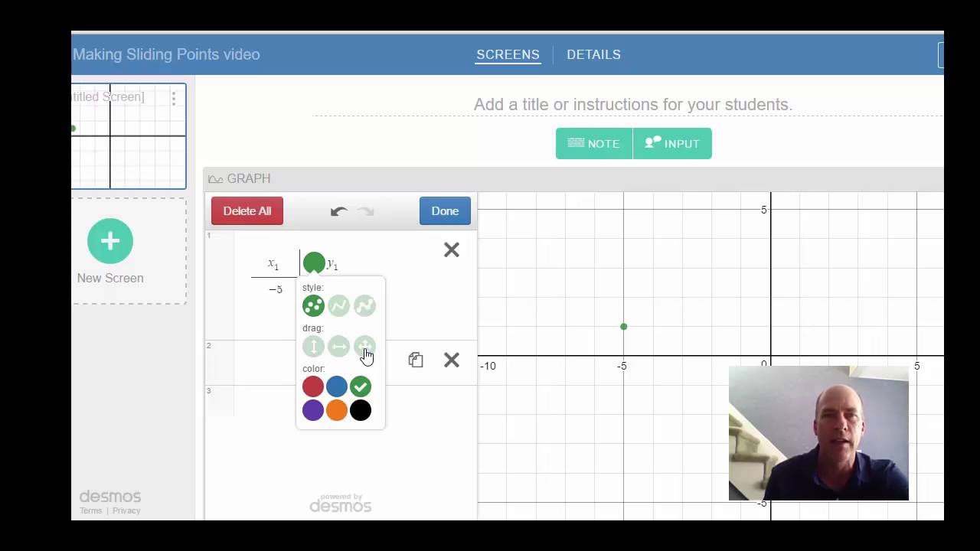Pick the red color swatch

[313, 386]
